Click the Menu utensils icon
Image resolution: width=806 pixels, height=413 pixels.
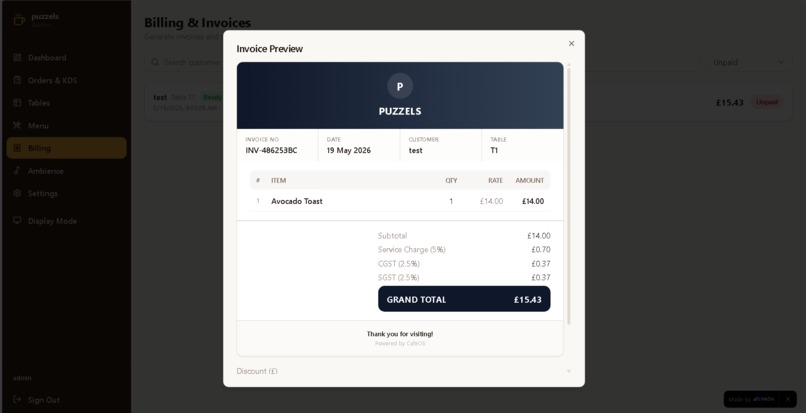click(17, 125)
